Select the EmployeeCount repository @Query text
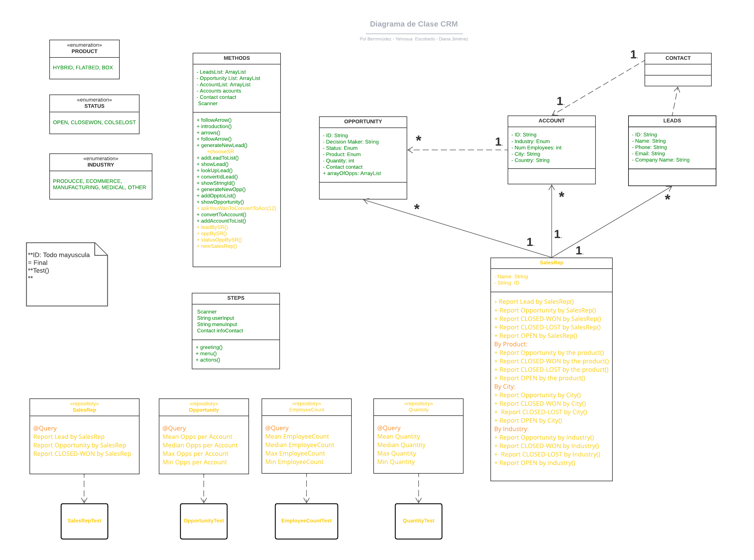The width and height of the screenshot is (754, 560). 277,428
